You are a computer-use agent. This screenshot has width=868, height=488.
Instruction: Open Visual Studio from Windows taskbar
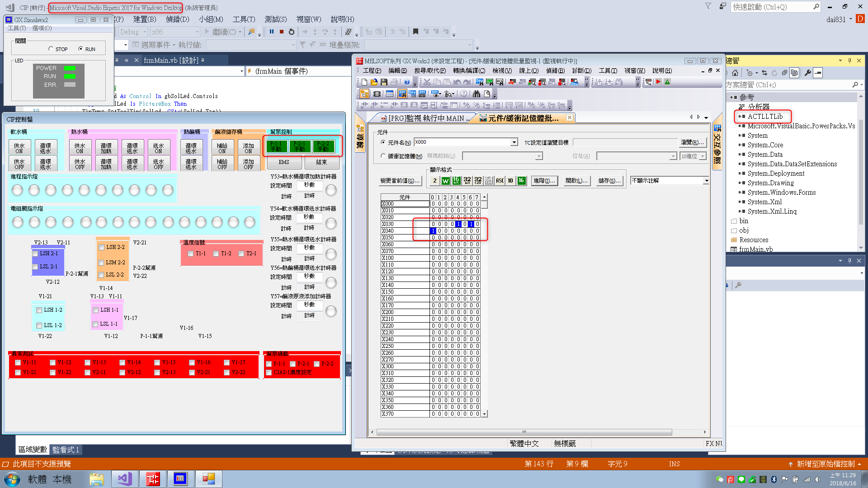tap(125, 479)
